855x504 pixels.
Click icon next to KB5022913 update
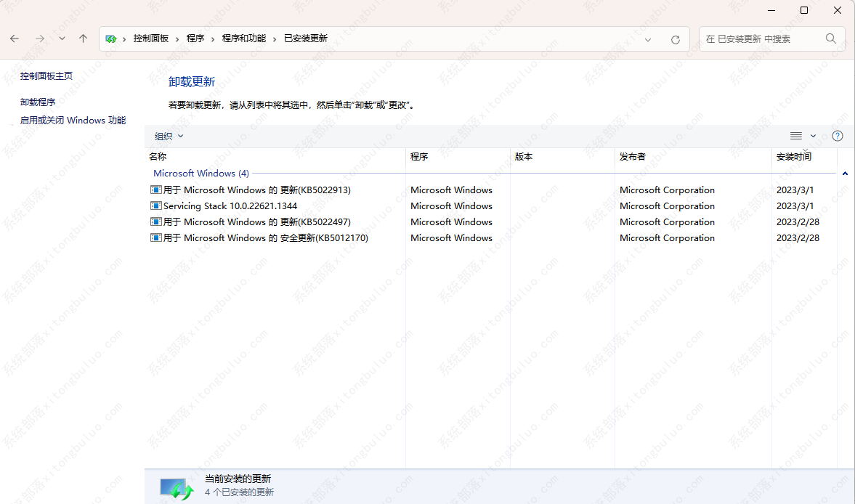click(156, 190)
